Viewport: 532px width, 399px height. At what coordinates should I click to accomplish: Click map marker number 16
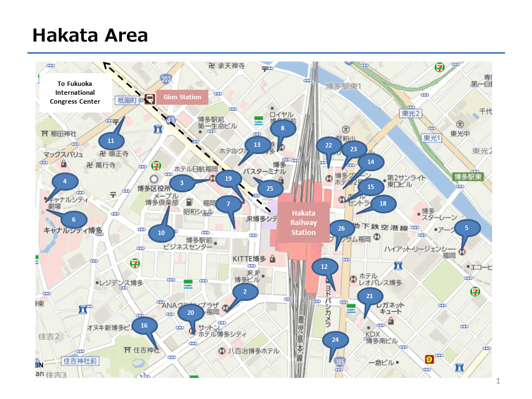tap(144, 325)
